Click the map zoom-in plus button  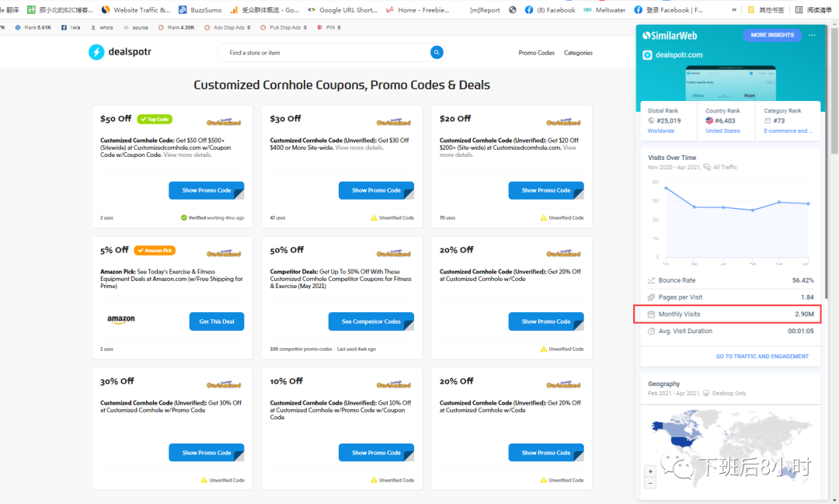(650, 471)
